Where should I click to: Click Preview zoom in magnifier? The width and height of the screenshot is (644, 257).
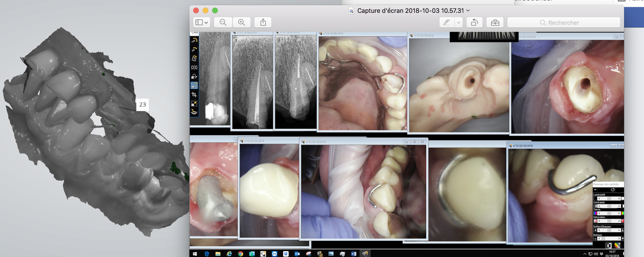(242, 22)
